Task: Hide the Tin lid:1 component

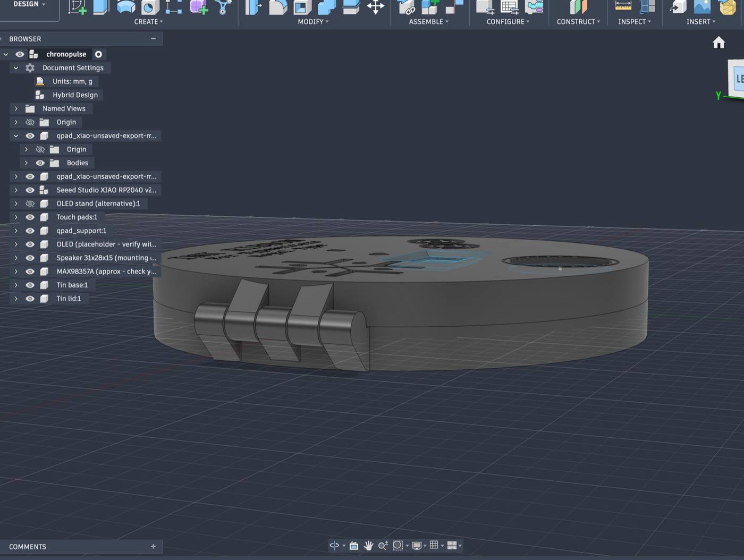Action: click(30, 299)
